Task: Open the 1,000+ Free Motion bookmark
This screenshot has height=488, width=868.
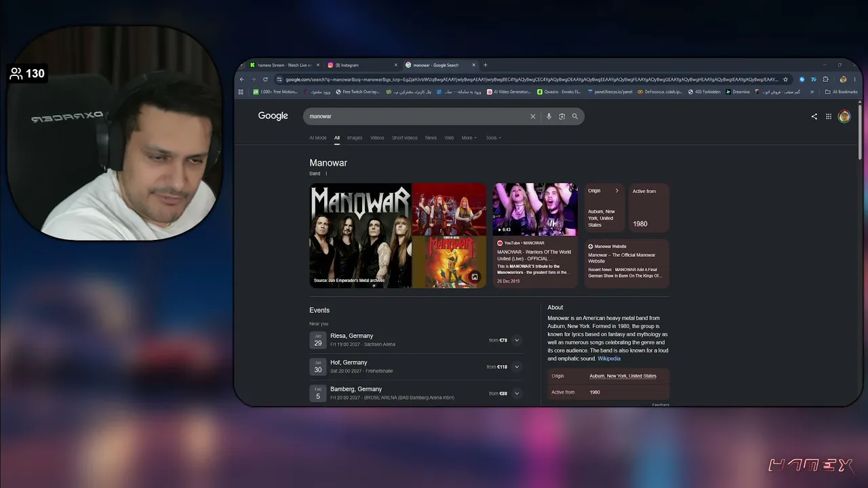Action: coord(275,91)
